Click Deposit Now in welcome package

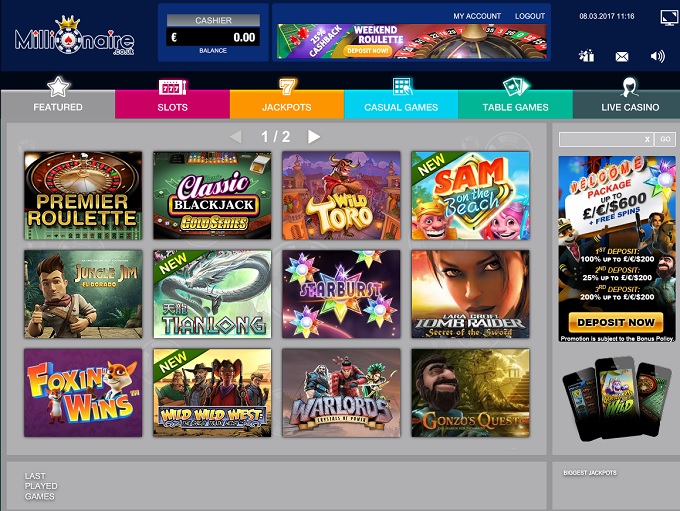click(x=616, y=322)
